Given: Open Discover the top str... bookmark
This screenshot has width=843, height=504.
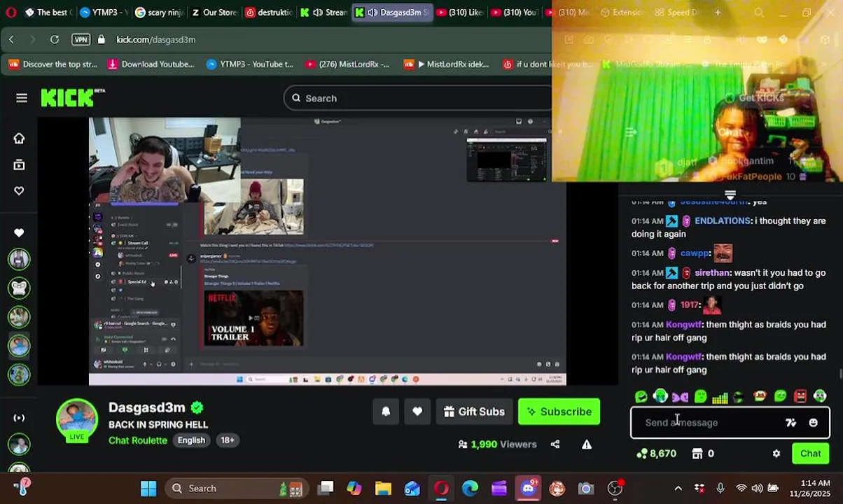Looking at the screenshot, I should pos(53,64).
